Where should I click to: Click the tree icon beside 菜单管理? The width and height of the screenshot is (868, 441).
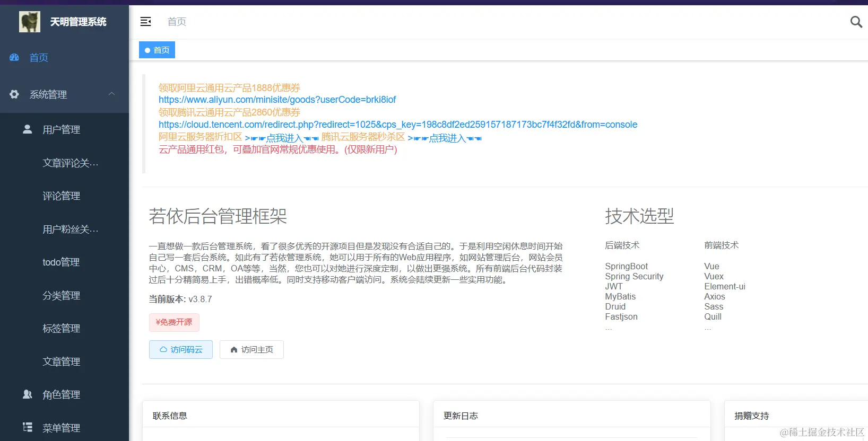click(x=28, y=427)
